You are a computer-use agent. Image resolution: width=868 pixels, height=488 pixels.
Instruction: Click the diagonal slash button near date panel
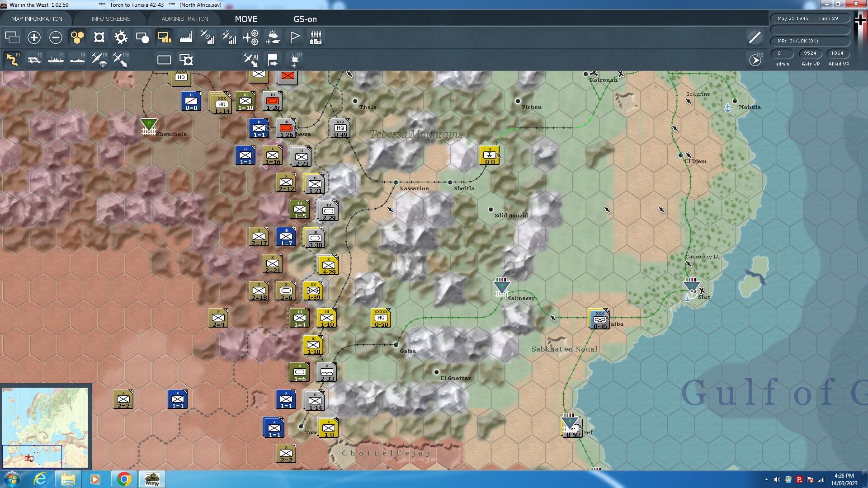[755, 38]
